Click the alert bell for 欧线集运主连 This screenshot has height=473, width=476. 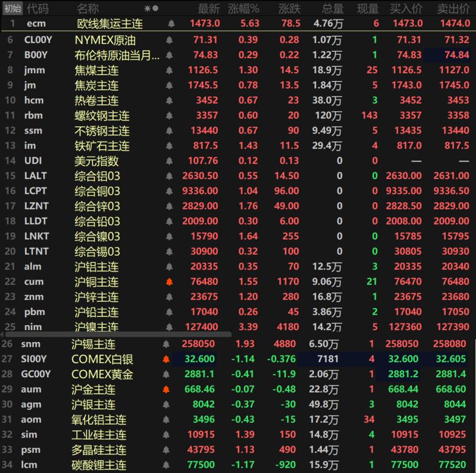171,23
